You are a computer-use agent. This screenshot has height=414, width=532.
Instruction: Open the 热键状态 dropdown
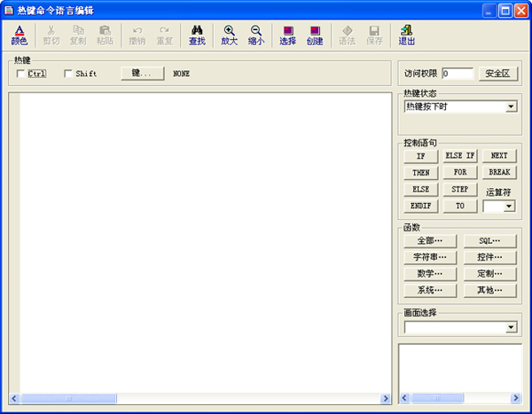click(511, 107)
